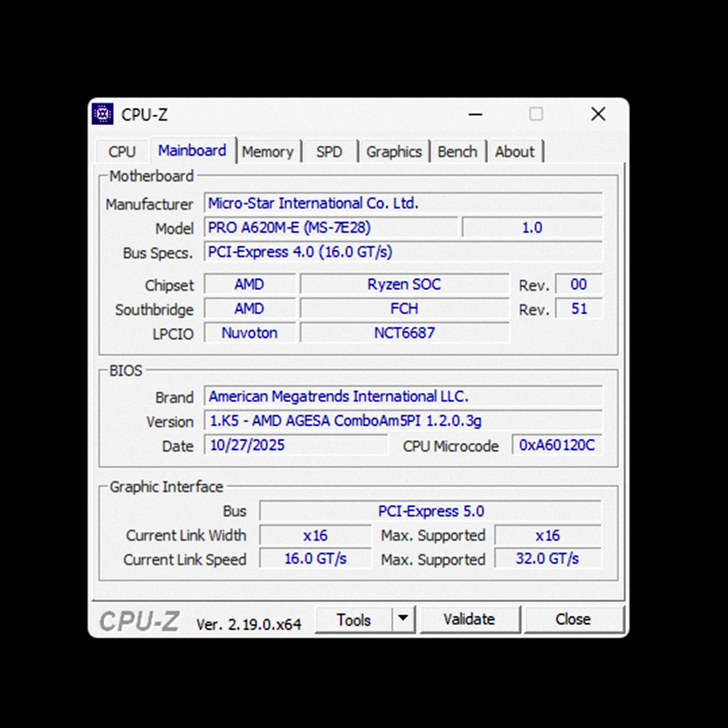Click the CPU Microcode value box
This screenshot has height=728, width=728.
[557, 445]
